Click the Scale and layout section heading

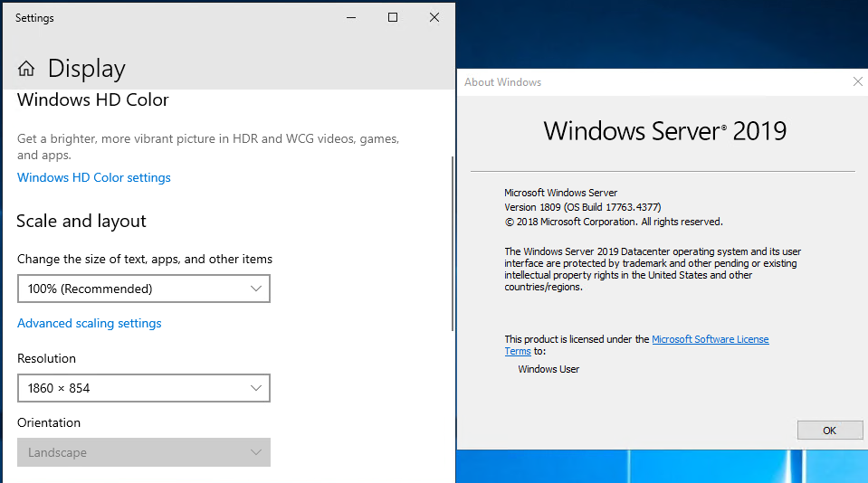tap(81, 222)
